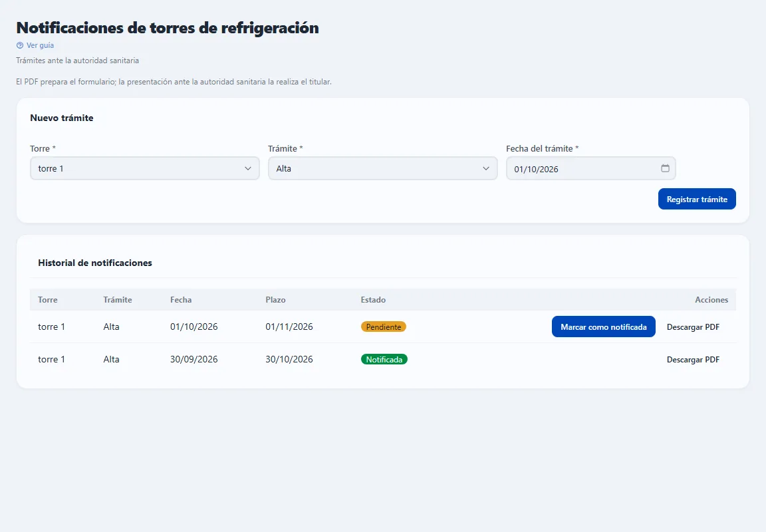The height and width of the screenshot is (532, 766).
Task: Select the 01/10/2026 fecha cell in table
Action: tap(194, 327)
